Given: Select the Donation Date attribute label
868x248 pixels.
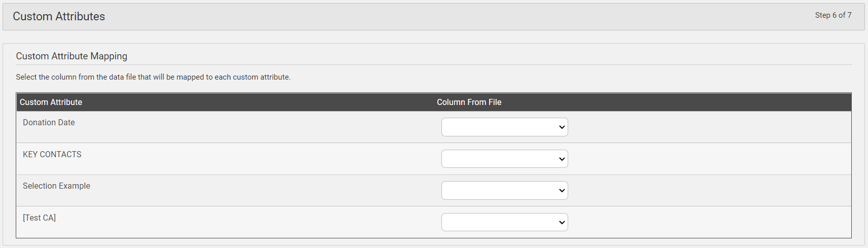Looking at the screenshot, I should coord(49,123).
